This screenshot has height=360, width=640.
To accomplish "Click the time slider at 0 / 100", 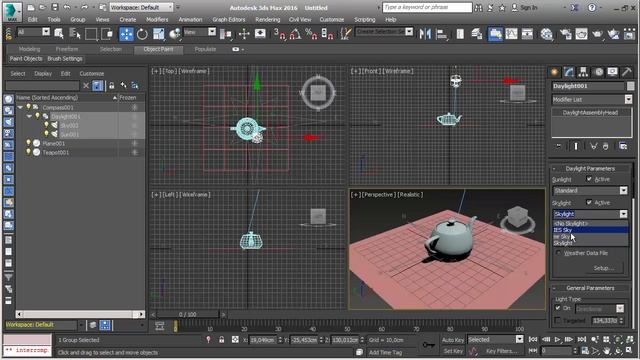I will click(x=187, y=315).
